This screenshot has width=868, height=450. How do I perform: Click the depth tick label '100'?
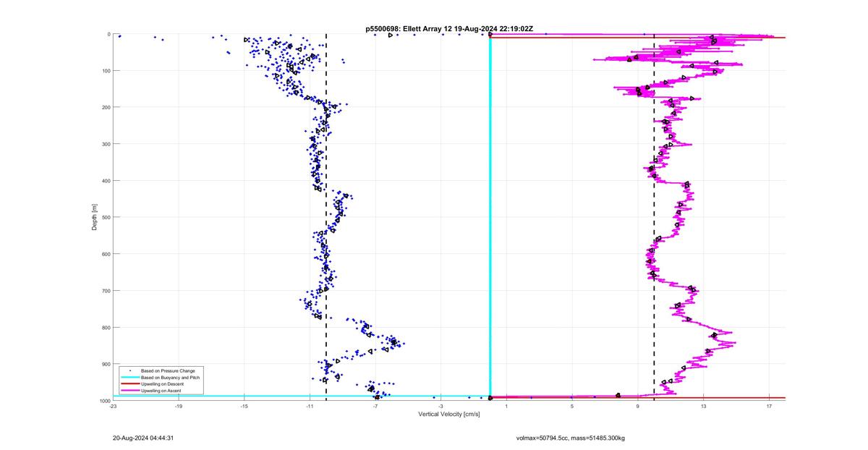106,71
